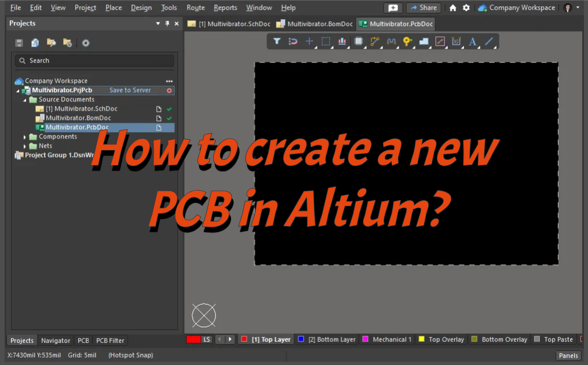Viewport: 588px width, 365px height.
Task: Select the Mechanical 1 layer tab
Action: click(x=387, y=340)
